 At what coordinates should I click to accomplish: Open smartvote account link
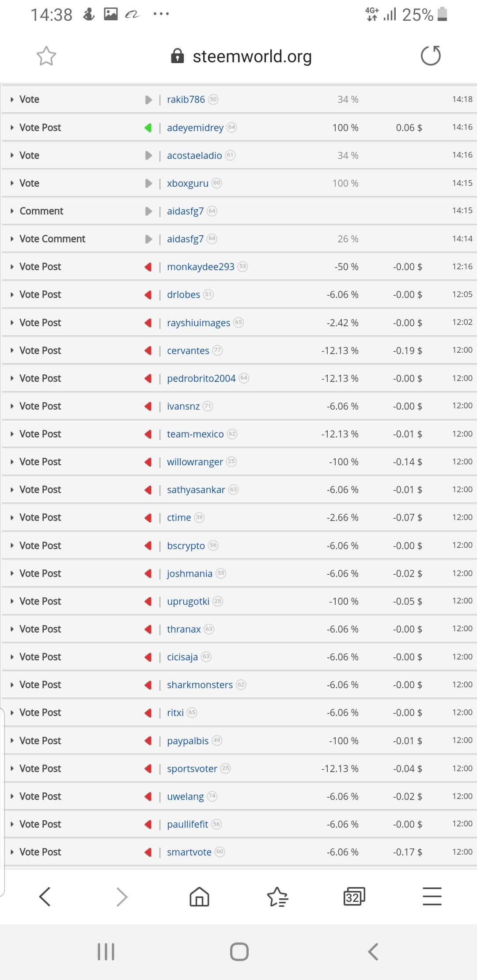(189, 852)
